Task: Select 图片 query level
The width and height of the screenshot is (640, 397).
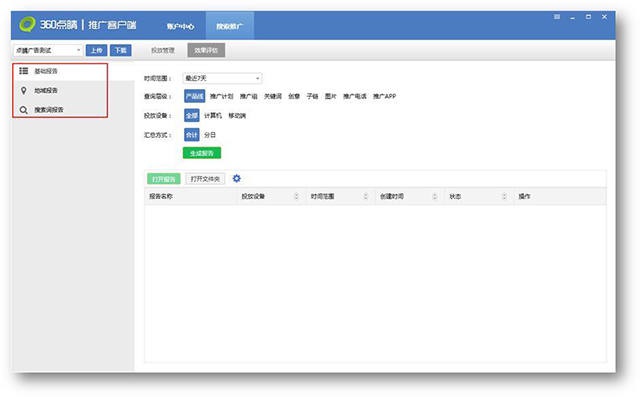Action: click(331, 96)
